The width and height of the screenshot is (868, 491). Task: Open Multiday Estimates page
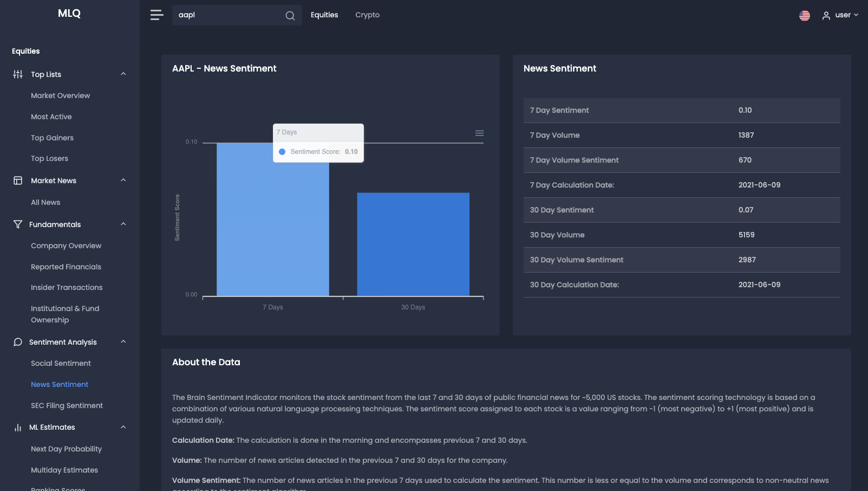(x=64, y=470)
